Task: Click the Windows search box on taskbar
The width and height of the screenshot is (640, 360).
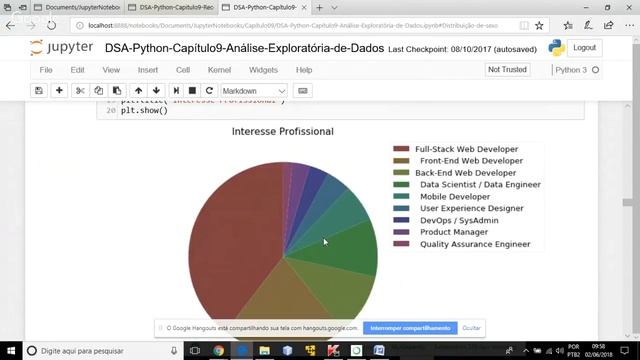Action: pyautogui.click(x=102, y=351)
